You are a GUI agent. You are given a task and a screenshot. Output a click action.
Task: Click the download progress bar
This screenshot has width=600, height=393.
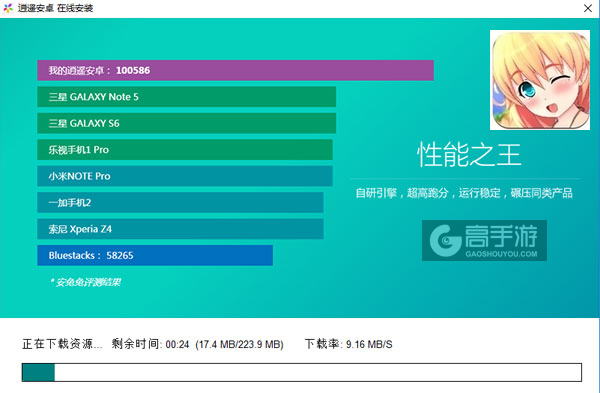[302, 372]
